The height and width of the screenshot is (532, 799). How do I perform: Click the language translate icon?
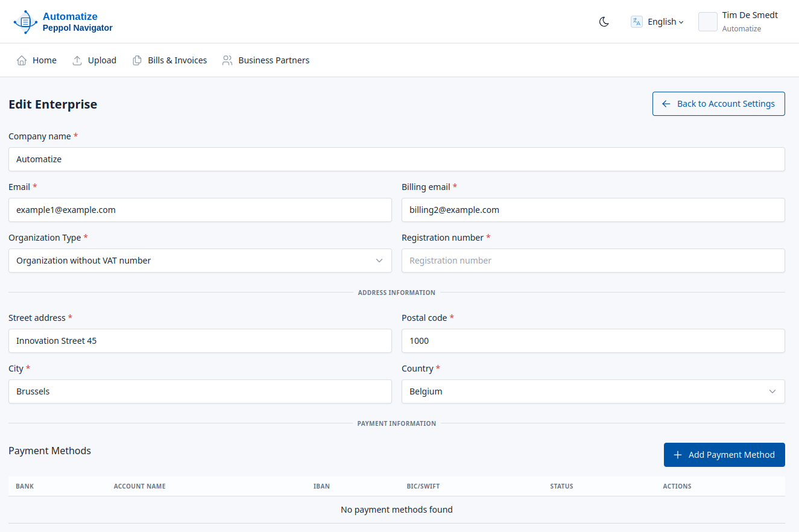click(x=636, y=22)
